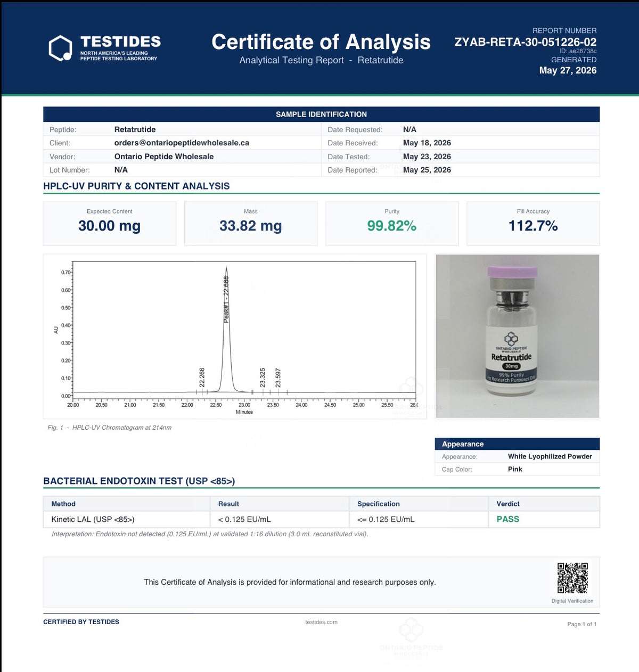
Task: Click the research purposes only disclaimer
Action: coord(290,582)
